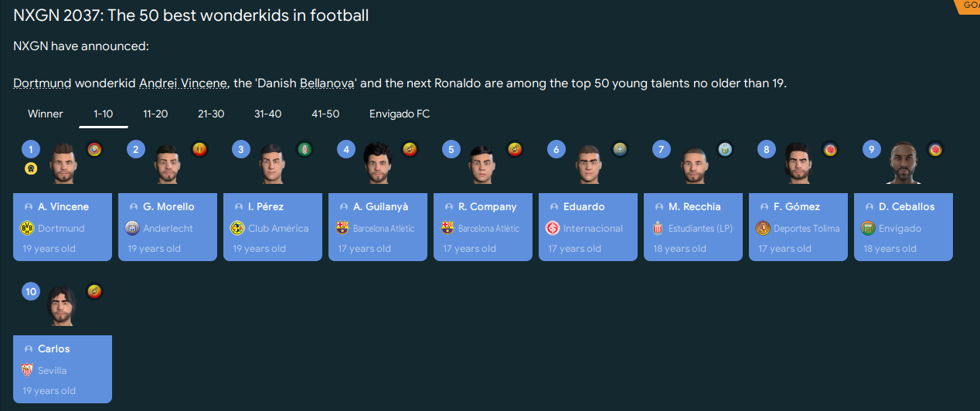
Task: Click A. Guilanyà's face portrait
Action: 378,162
